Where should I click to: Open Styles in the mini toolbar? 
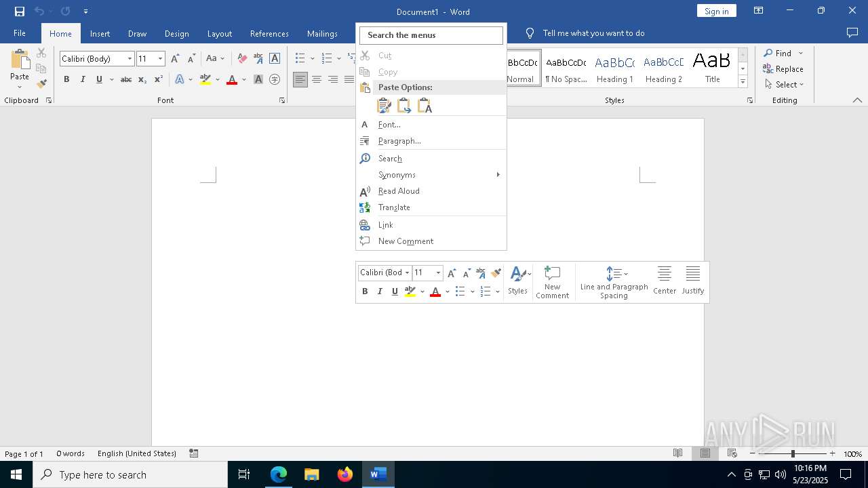point(518,281)
